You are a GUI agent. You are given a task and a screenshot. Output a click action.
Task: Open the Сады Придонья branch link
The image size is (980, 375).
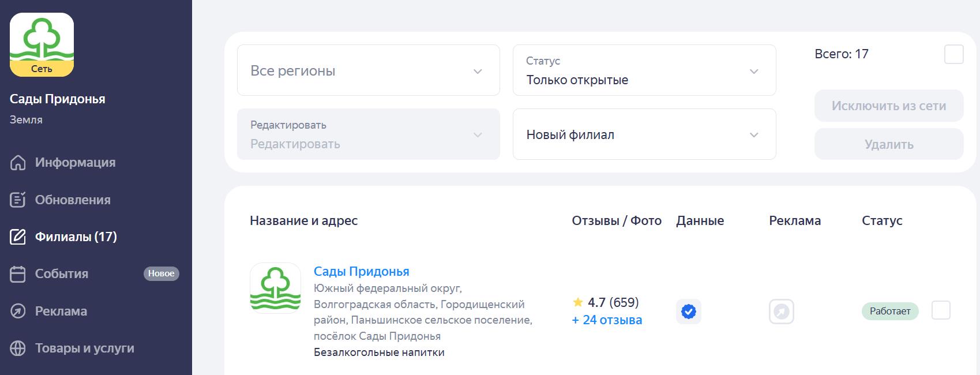(362, 271)
